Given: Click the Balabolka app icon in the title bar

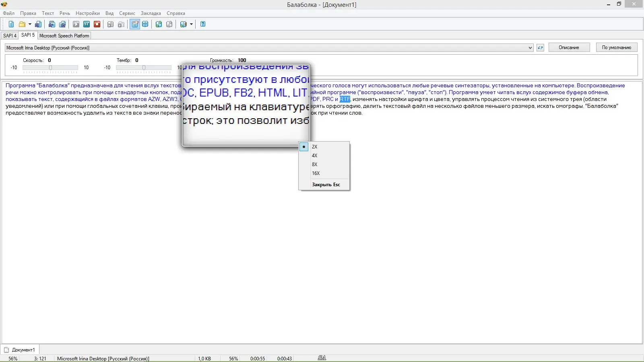Looking at the screenshot, I should click(x=4, y=4).
